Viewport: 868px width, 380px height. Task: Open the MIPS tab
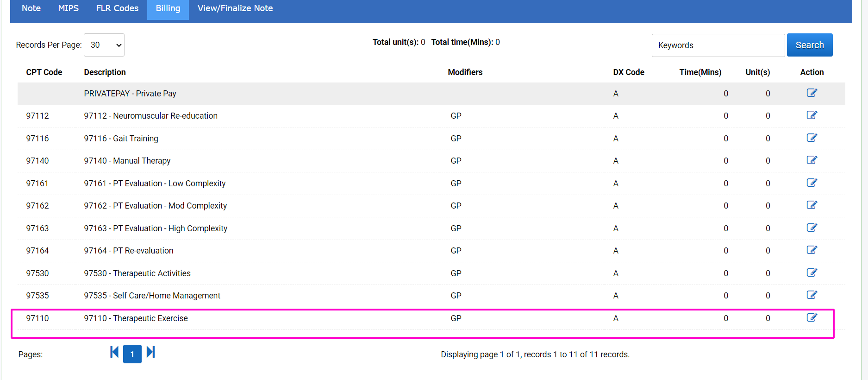pos(69,8)
